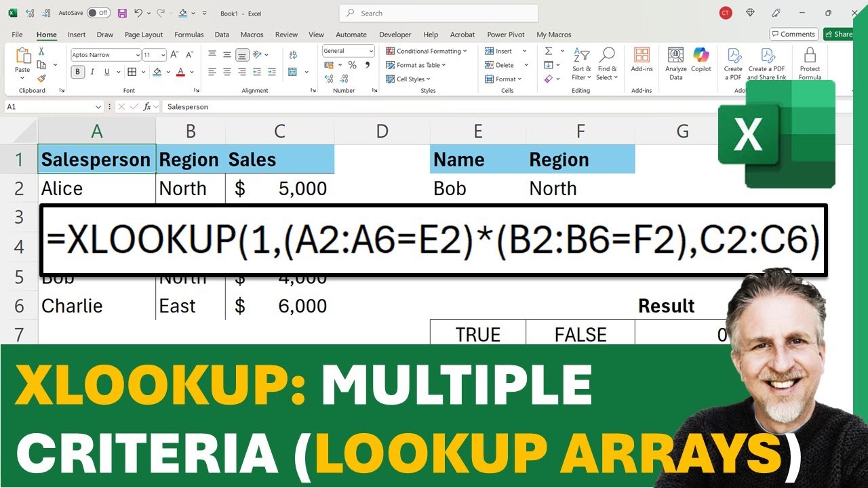Toggle Underline formatting
Screen dimensions: 868x488
(x=106, y=72)
